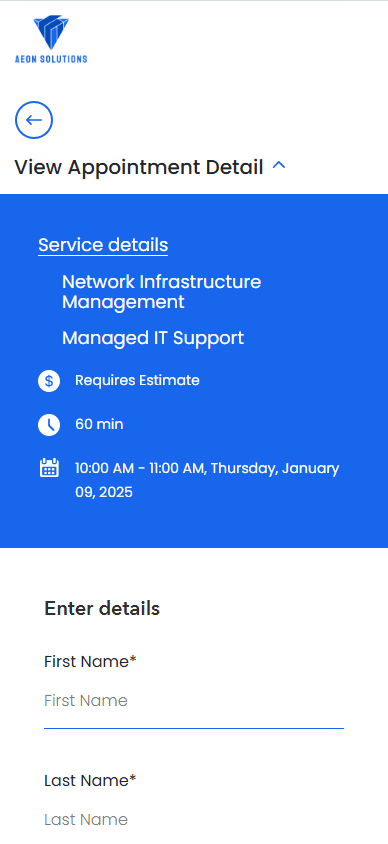Click the View Appointment Detail heading
Viewport: 388px width, 844px height.
[x=139, y=167]
